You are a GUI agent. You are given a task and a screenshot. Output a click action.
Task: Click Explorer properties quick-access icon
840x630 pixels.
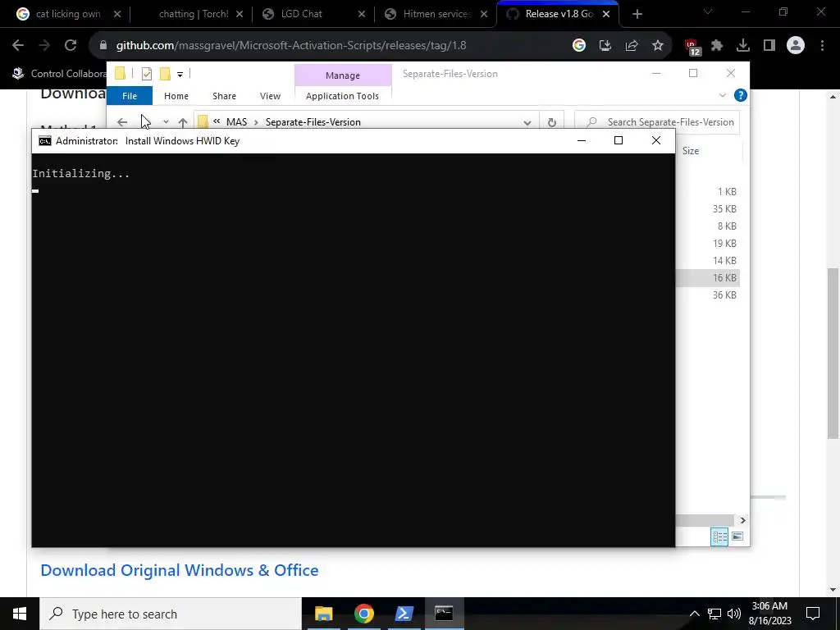(x=147, y=74)
